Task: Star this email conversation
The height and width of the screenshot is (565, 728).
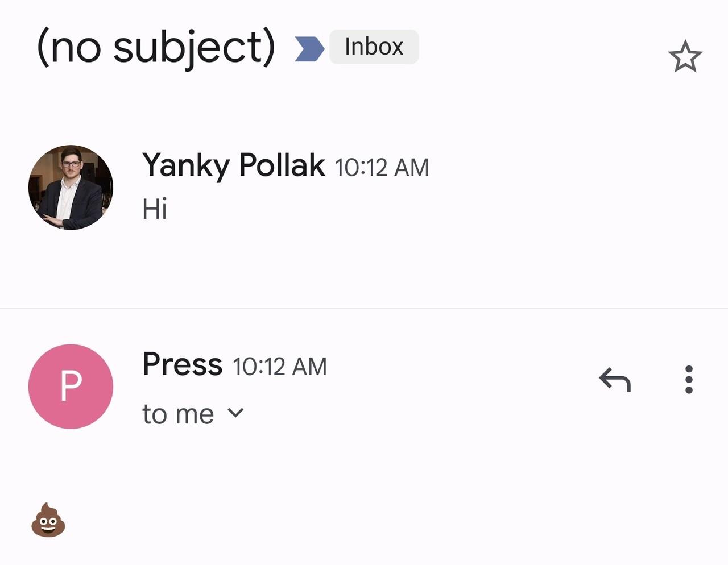Action: 685,56
